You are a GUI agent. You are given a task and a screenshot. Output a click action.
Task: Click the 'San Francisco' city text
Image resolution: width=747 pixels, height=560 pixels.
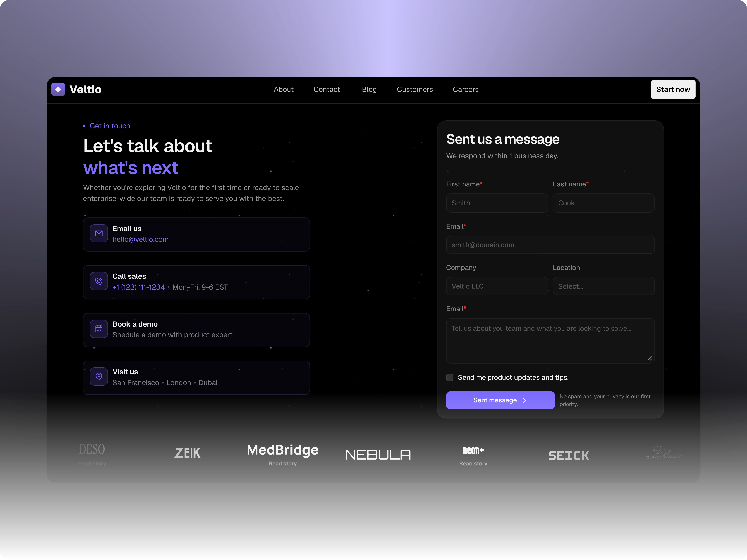point(136,383)
